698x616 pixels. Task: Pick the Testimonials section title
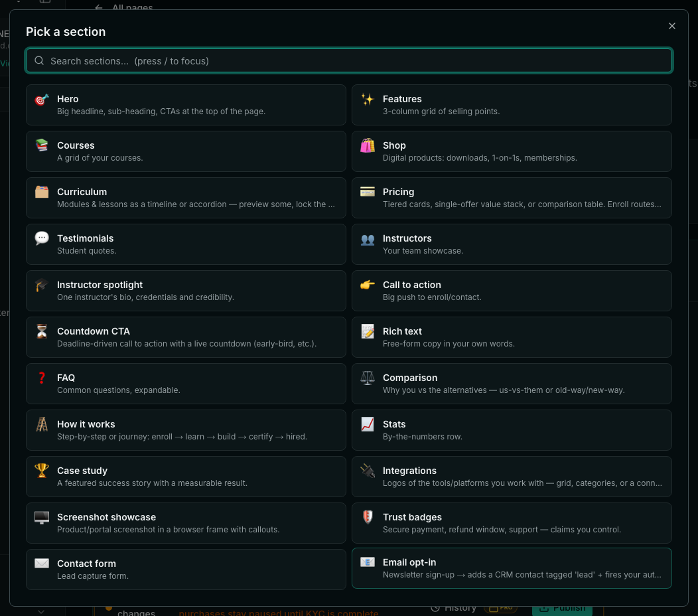(85, 238)
